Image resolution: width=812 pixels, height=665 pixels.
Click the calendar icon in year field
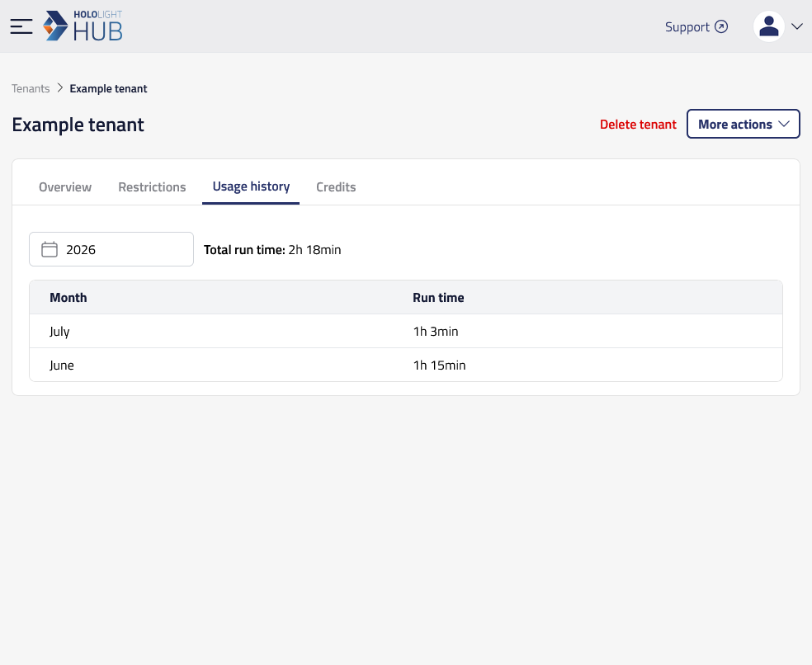[50, 249]
